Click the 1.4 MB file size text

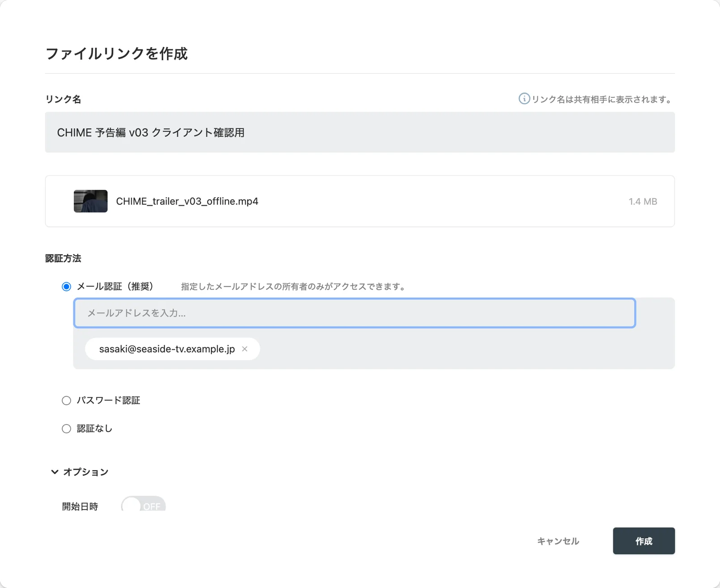[643, 202]
